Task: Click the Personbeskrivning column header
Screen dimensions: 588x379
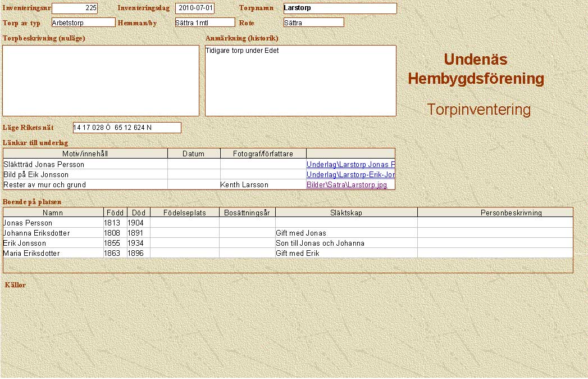Action: pos(495,213)
